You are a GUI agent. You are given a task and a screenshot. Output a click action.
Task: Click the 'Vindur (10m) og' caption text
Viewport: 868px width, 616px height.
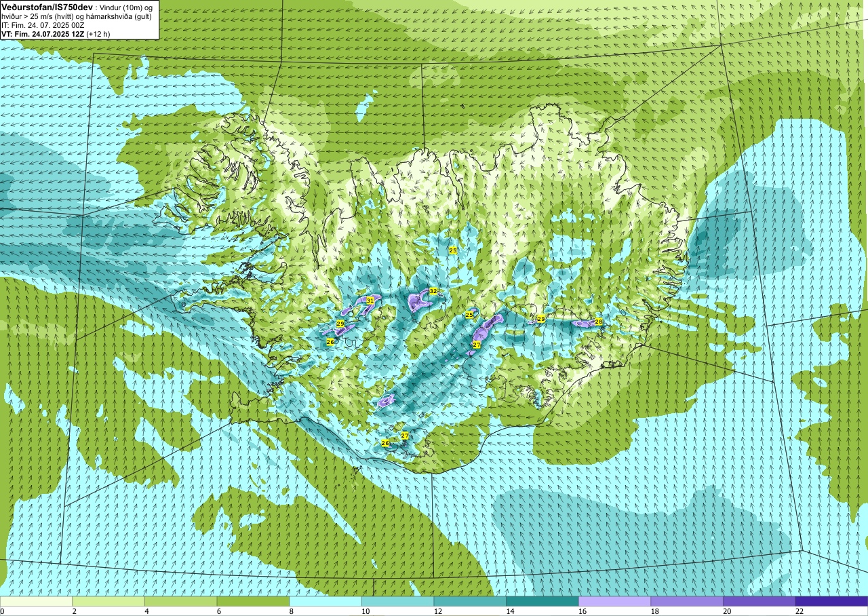coord(126,7)
